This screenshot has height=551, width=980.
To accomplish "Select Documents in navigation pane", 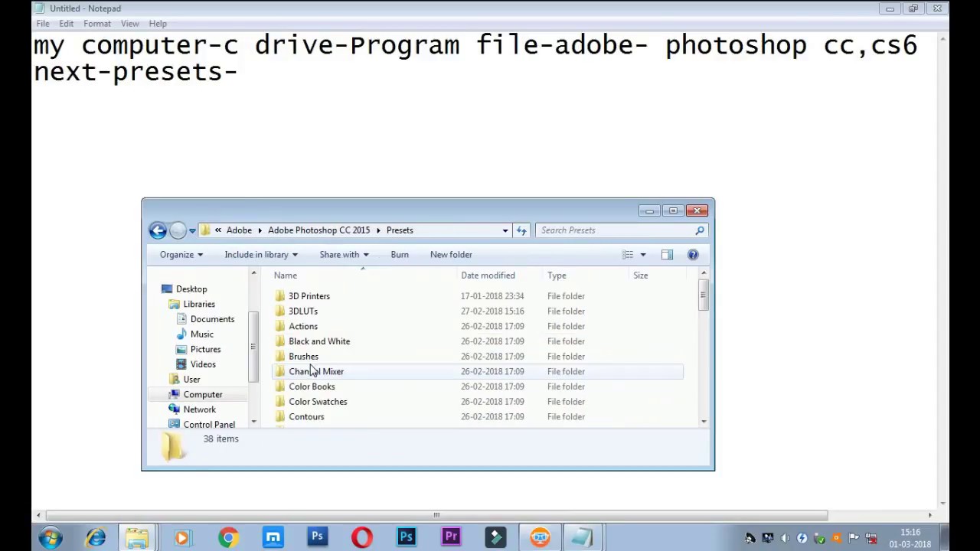I will pyautogui.click(x=212, y=319).
